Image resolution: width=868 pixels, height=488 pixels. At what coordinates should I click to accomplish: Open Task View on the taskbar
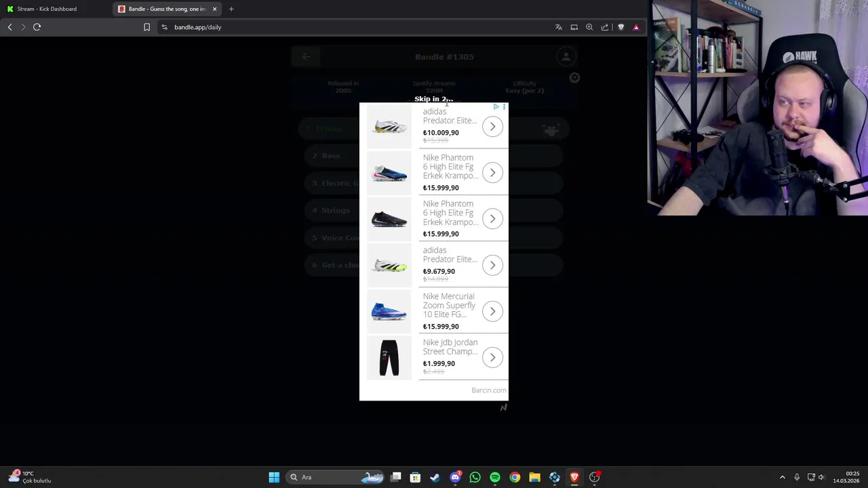click(x=396, y=477)
